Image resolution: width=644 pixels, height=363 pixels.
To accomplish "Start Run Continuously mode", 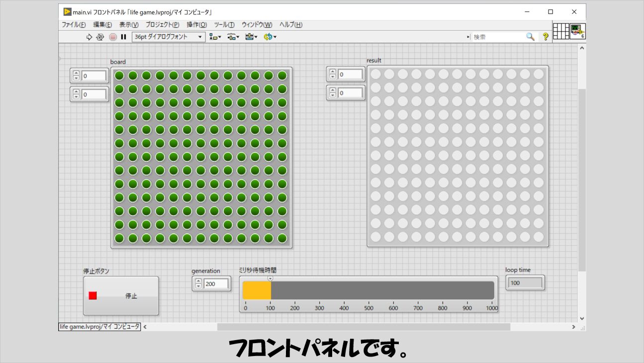I will tap(100, 37).
